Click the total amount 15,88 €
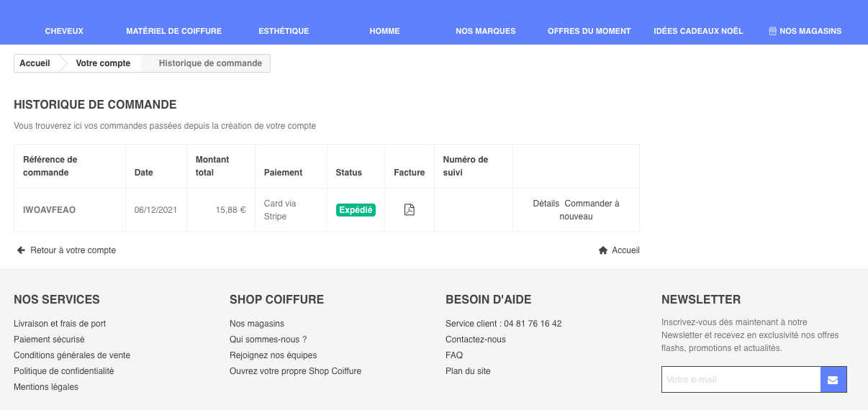The image size is (868, 410). click(230, 210)
